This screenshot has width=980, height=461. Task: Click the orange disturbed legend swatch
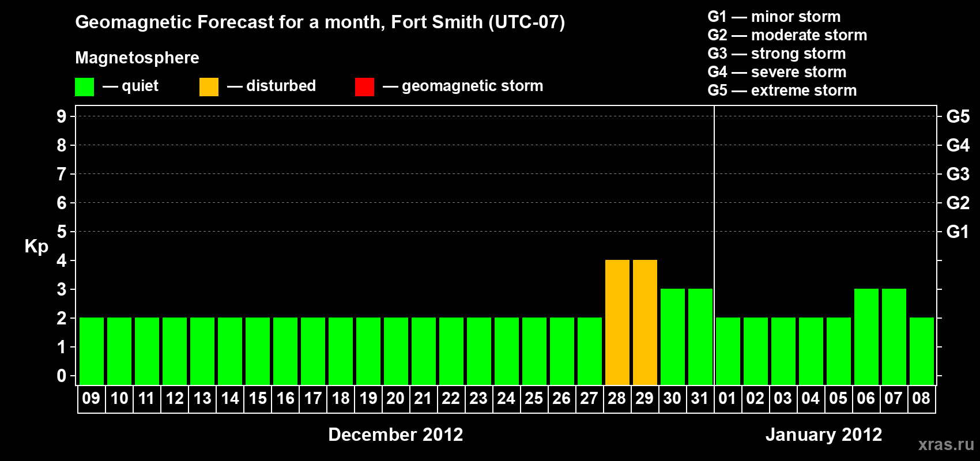(209, 87)
